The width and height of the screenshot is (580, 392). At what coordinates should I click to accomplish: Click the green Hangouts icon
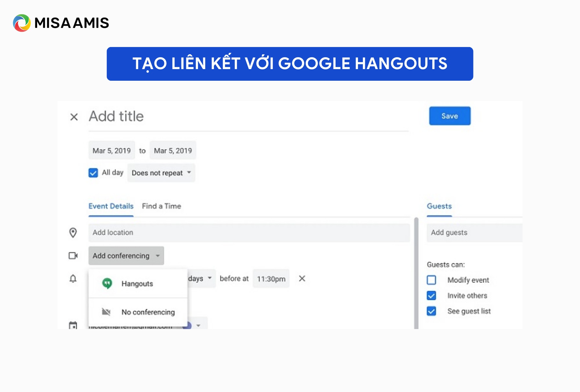(x=107, y=283)
